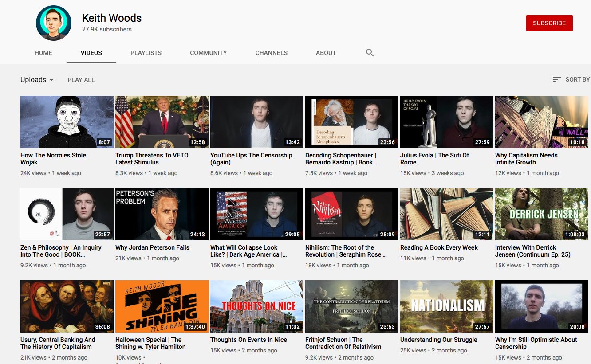Subscribe to the Keith Woods channel
Screen dimensions: 591x364
pyautogui.click(x=549, y=23)
